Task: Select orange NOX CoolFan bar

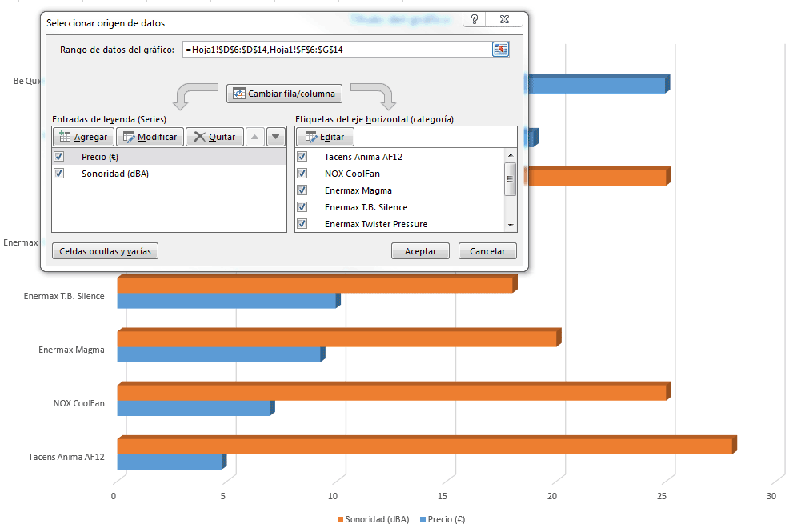Action: tap(394, 391)
